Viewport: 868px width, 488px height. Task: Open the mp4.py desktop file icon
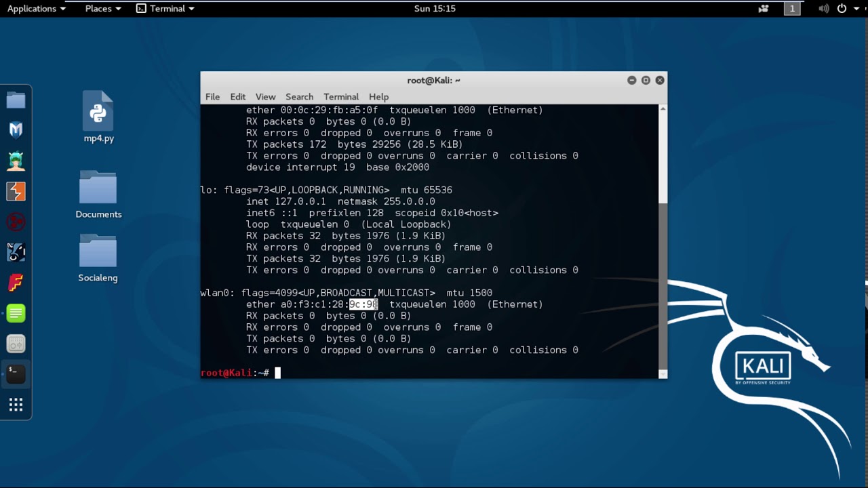[x=98, y=117]
